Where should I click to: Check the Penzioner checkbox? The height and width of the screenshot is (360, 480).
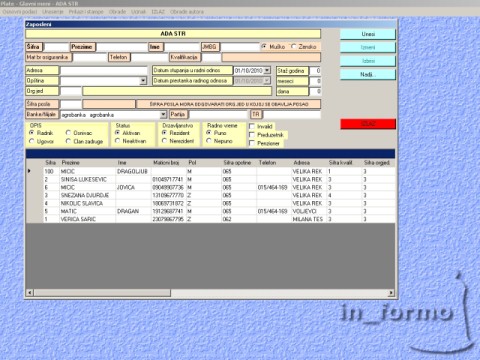252,143
